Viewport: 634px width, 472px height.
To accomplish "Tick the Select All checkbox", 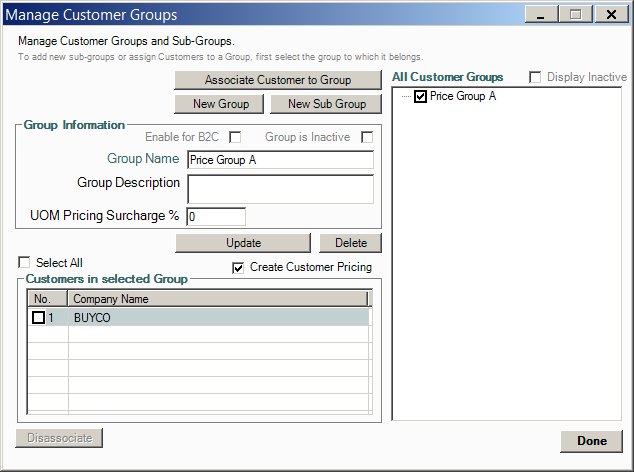I will 24,263.
